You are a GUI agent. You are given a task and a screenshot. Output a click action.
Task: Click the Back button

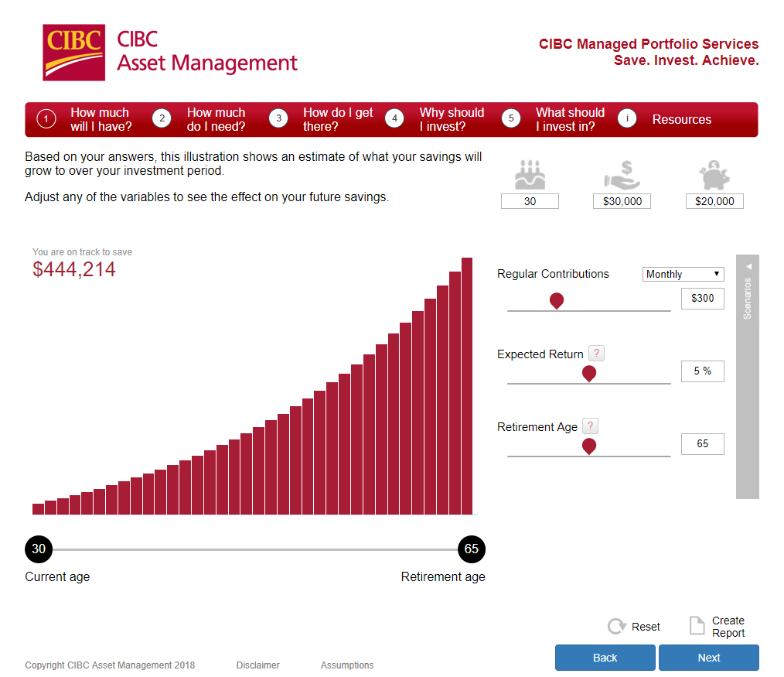(605, 658)
